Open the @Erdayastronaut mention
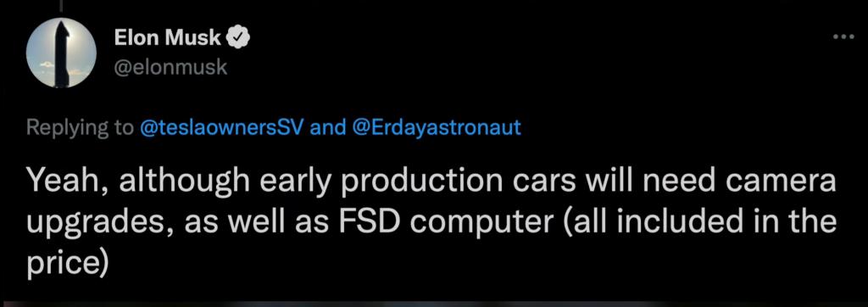 point(435,128)
